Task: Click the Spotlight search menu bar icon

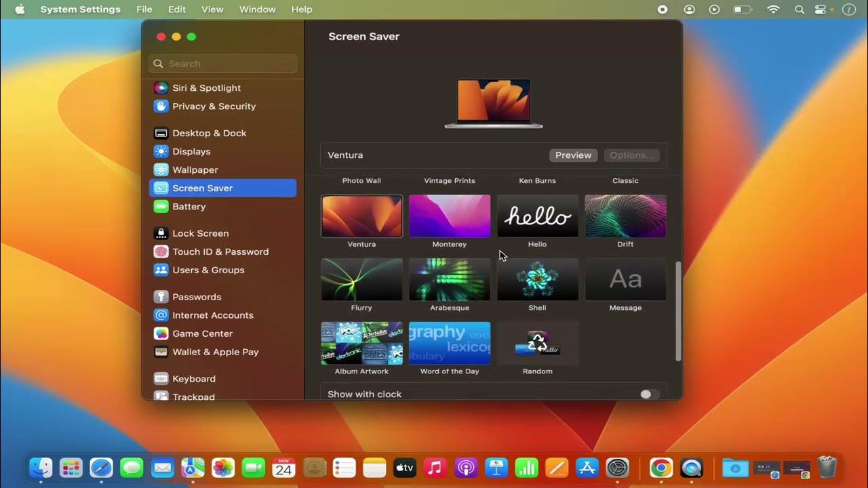Action: click(x=800, y=9)
